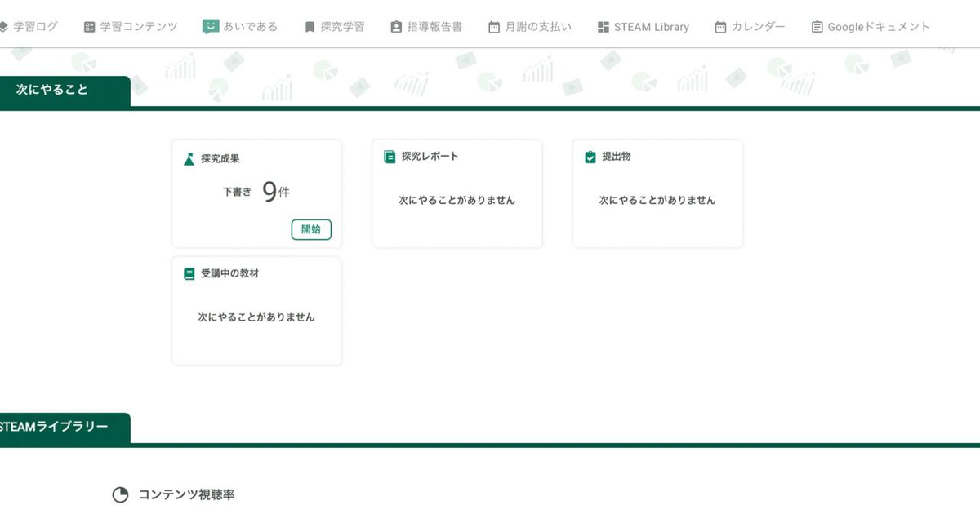The image size is (980, 514).
Task: Click the pie chart icon beside コンテンツ視聴率
Action: 119,494
